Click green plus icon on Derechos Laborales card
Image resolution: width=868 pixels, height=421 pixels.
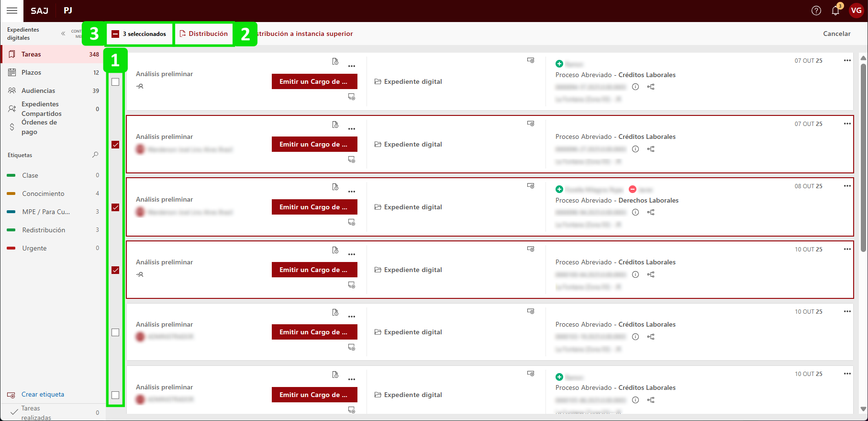pyautogui.click(x=559, y=189)
